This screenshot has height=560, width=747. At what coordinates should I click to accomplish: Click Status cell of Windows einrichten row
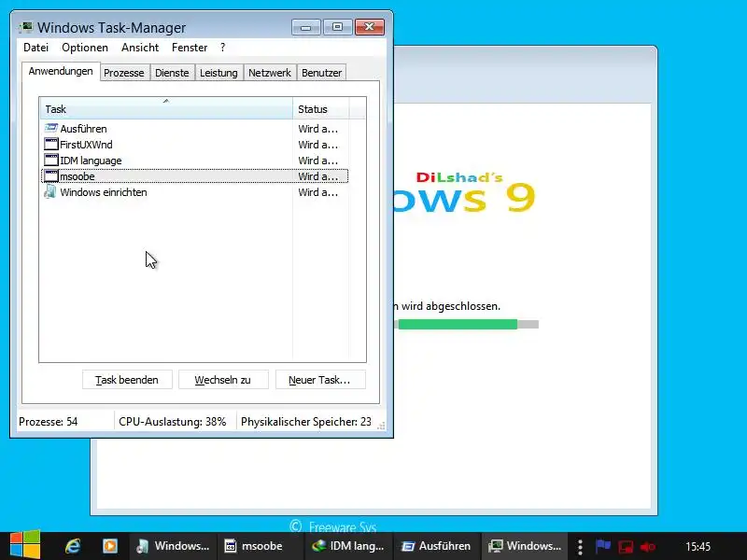pyautogui.click(x=317, y=192)
